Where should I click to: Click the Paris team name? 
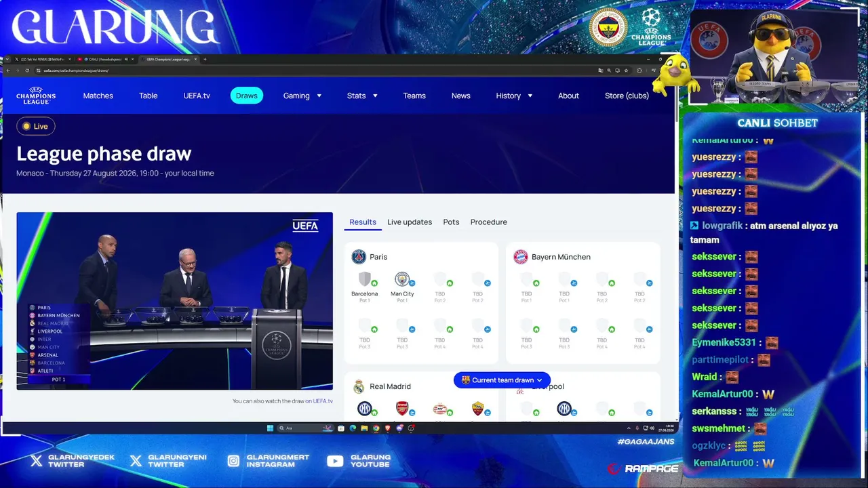pos(378,257)
